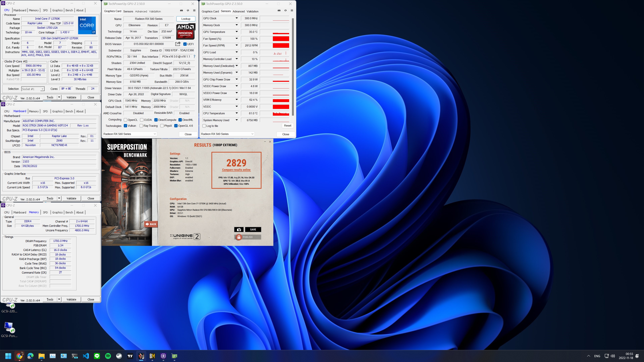Switch to Sensors tab in GPU-Z Graphics Card window
Image resolution: width=644 pixels, height=362 pixels.
128,11
